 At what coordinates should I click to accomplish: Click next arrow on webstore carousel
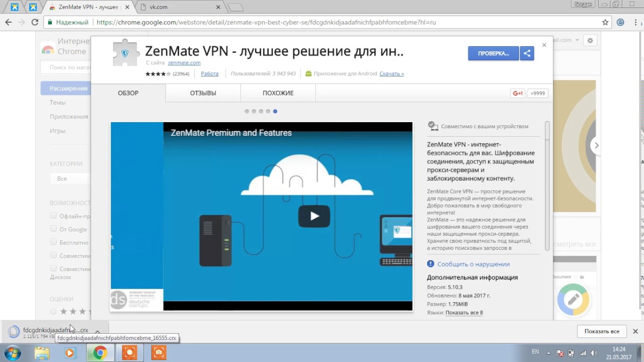(596, 145)
